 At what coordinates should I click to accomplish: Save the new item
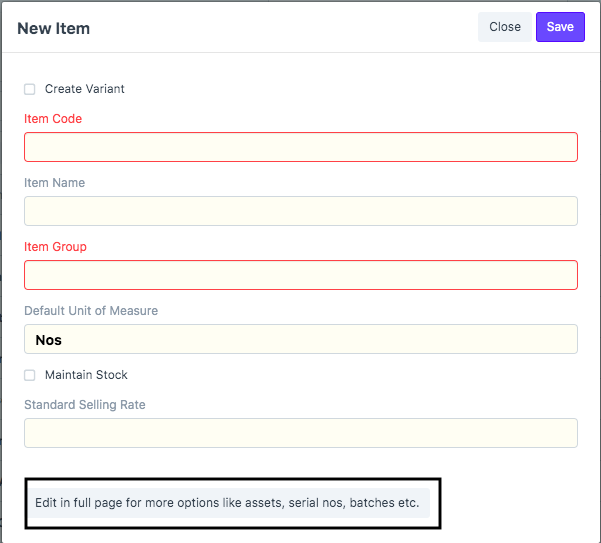(560, 27)
